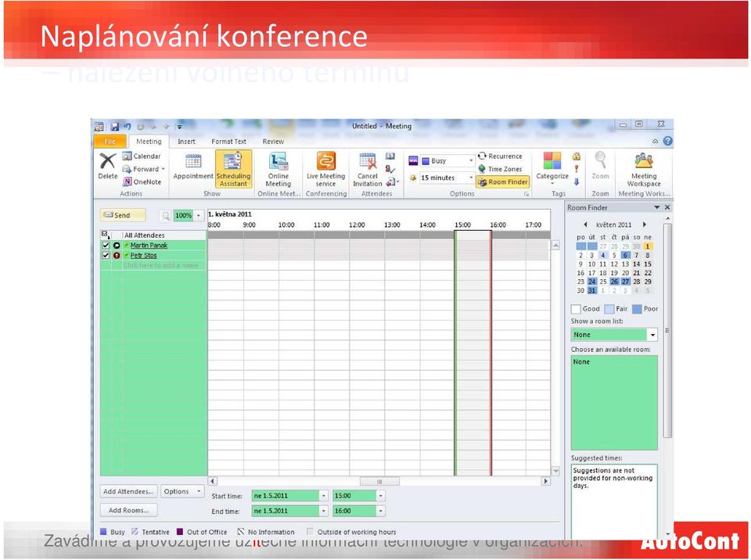Close the Room Finder pane
This screenshot has height=560, width=751.
coord(667,207)
